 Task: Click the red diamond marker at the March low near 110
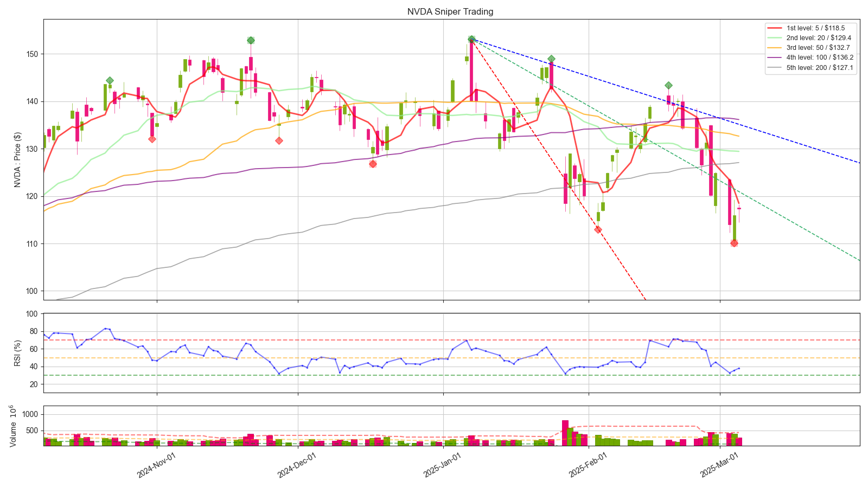734,243
